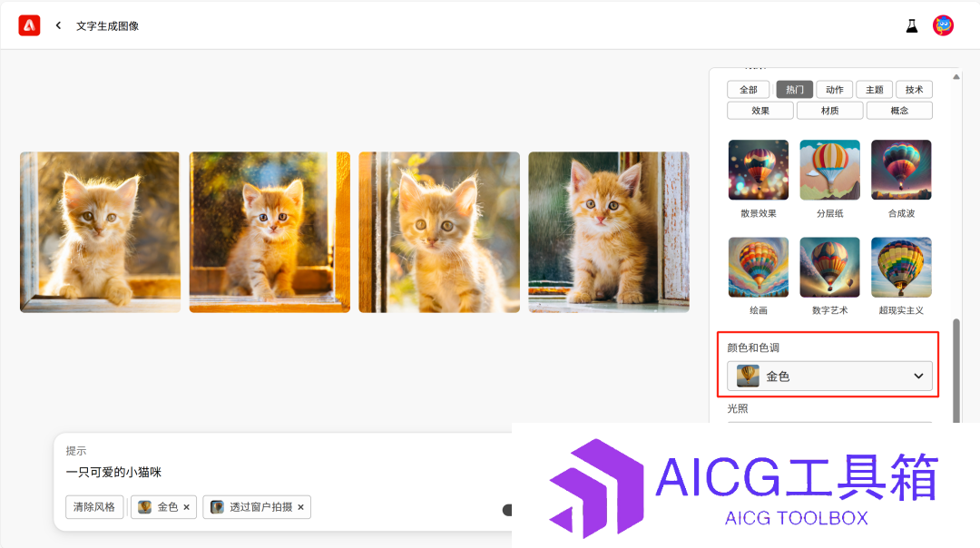Apply the 数字艺术 style thumbnail

pyautogui.click(x=830, y=268)
